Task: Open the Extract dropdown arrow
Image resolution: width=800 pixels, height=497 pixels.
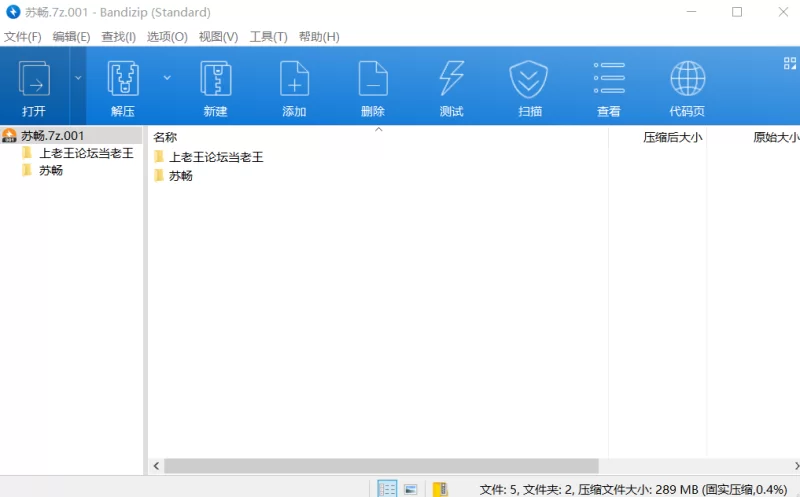Action: tap(167, 78)
